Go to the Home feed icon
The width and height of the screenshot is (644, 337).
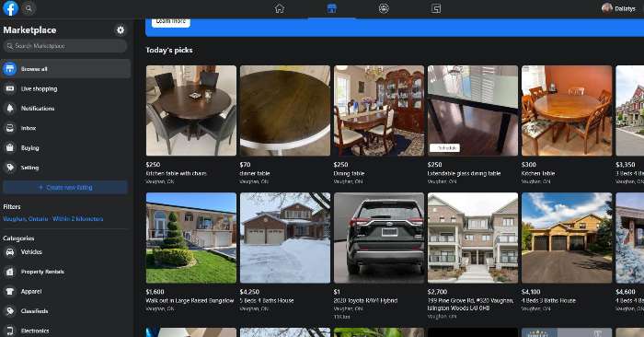point(280,8)
